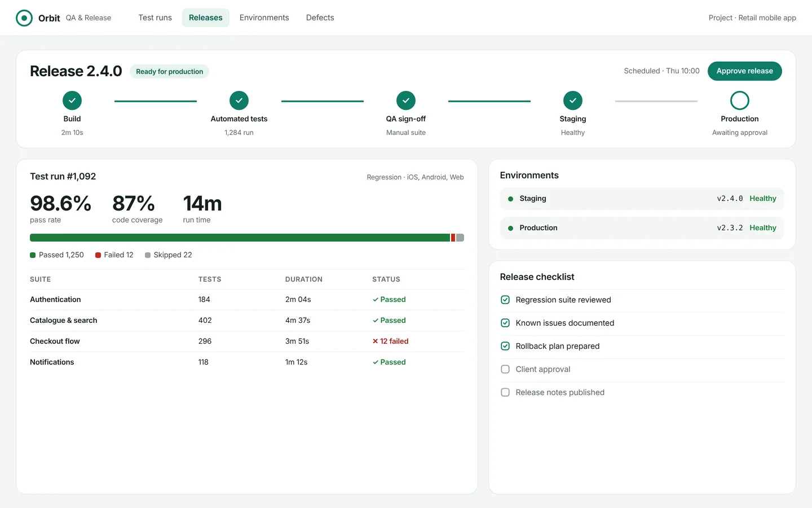Click the Tests column header

point(210,279)
